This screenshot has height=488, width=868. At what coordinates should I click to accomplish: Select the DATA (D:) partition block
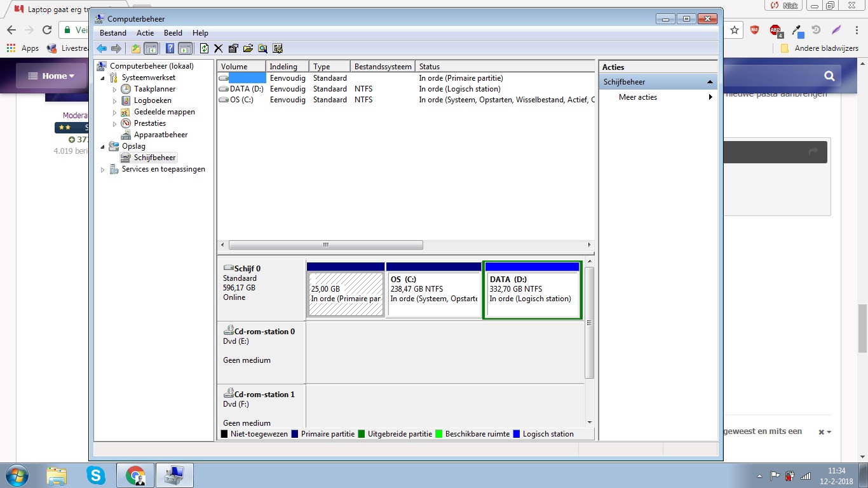[532, 294]
